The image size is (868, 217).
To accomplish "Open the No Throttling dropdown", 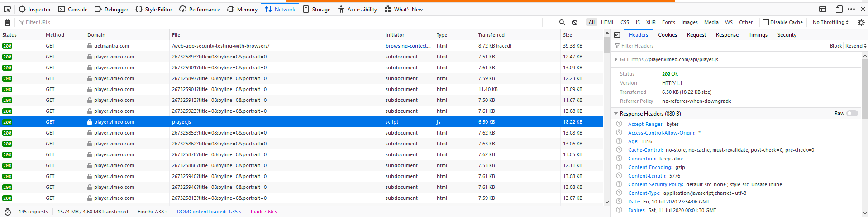I will point(830,22).
